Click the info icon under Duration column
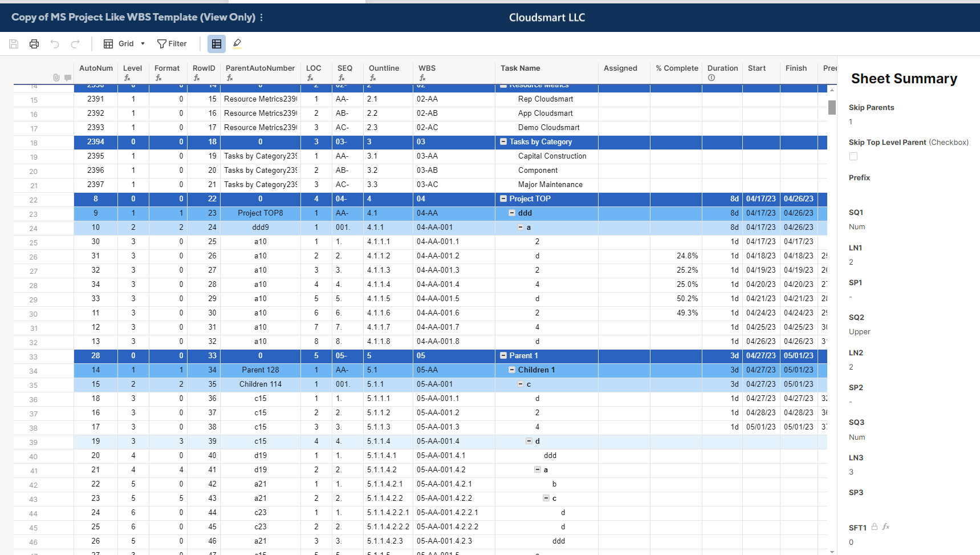The height and width of the screenshot is (555, 980). click(x=711, y=78)
